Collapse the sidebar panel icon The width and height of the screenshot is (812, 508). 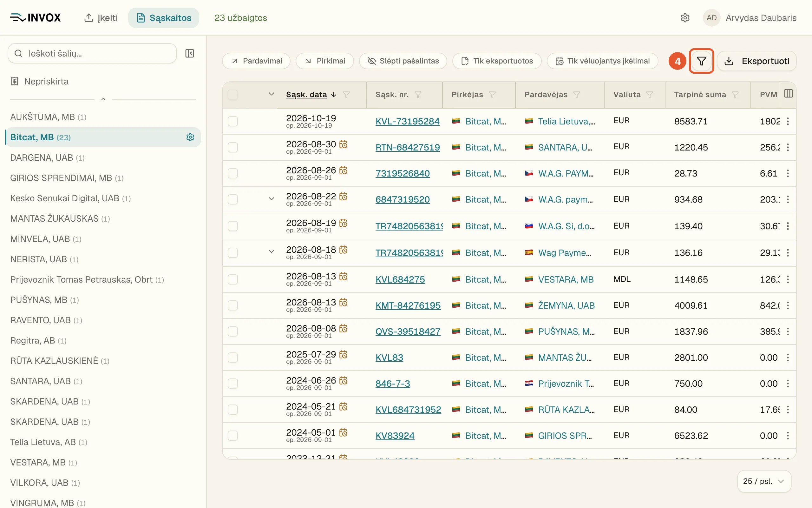(190, 53)
